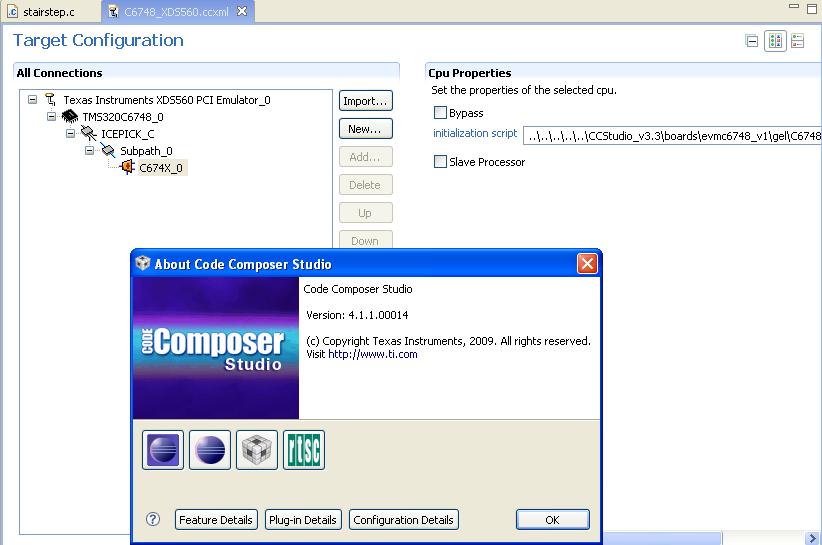Click the stairstep.c file icon
This screenshot has width=822, height=545.
click(13, 12)
